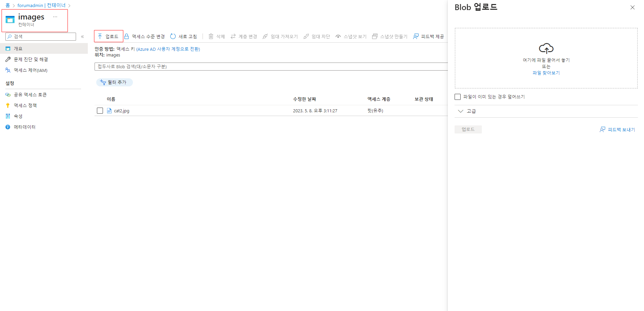
Task: Click the Add filter funnel icon
Action: 103,82
